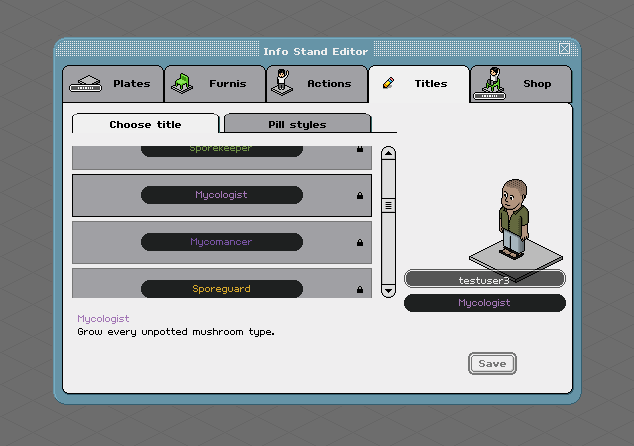Choose the Mycomancer title pill

222,242
